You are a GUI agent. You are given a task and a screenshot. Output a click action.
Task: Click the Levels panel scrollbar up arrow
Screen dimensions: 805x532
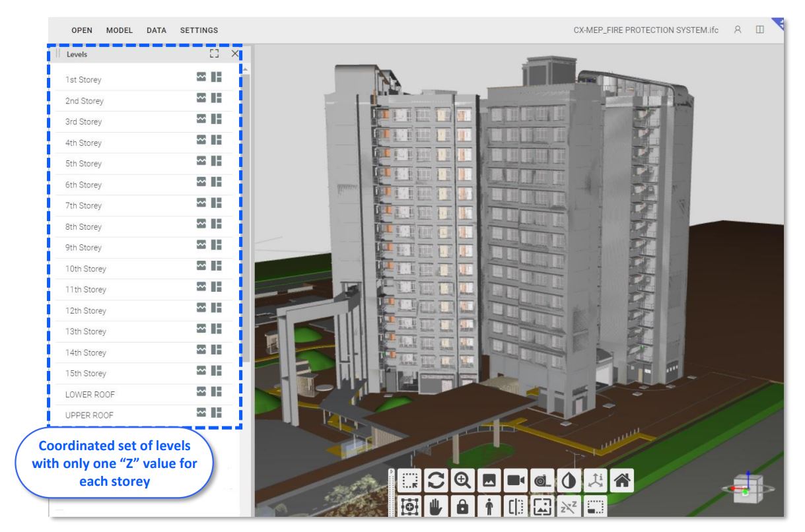coord(245,70)
